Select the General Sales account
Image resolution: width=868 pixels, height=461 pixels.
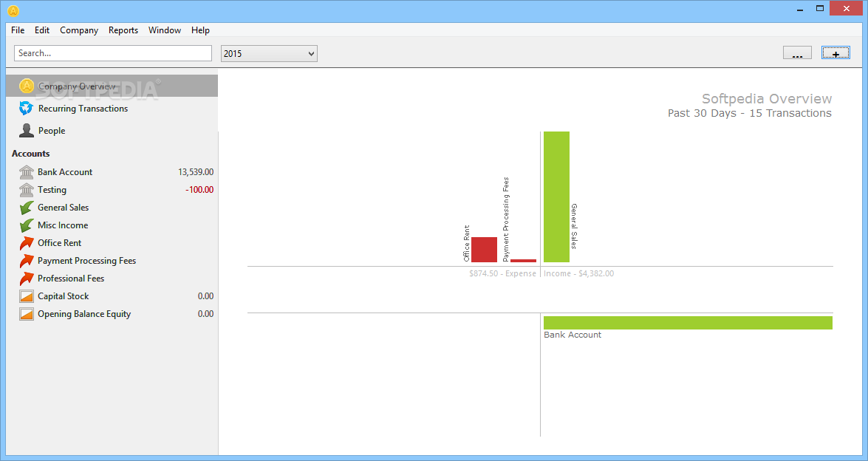pyautogui.click(x=112, y=208)
